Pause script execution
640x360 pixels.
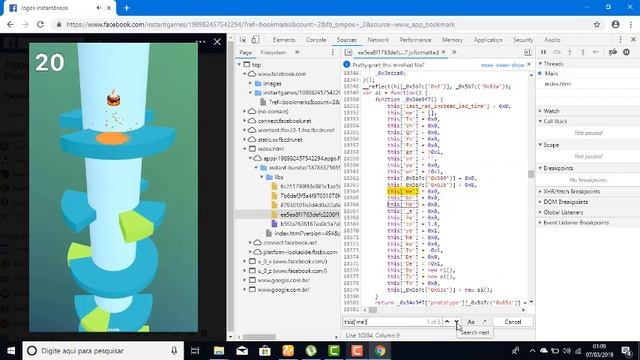[543, 52]
